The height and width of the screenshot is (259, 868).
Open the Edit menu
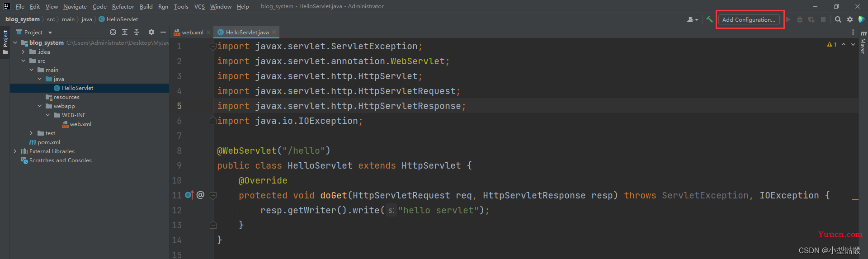pyautogui.click(x=35, y=6)
